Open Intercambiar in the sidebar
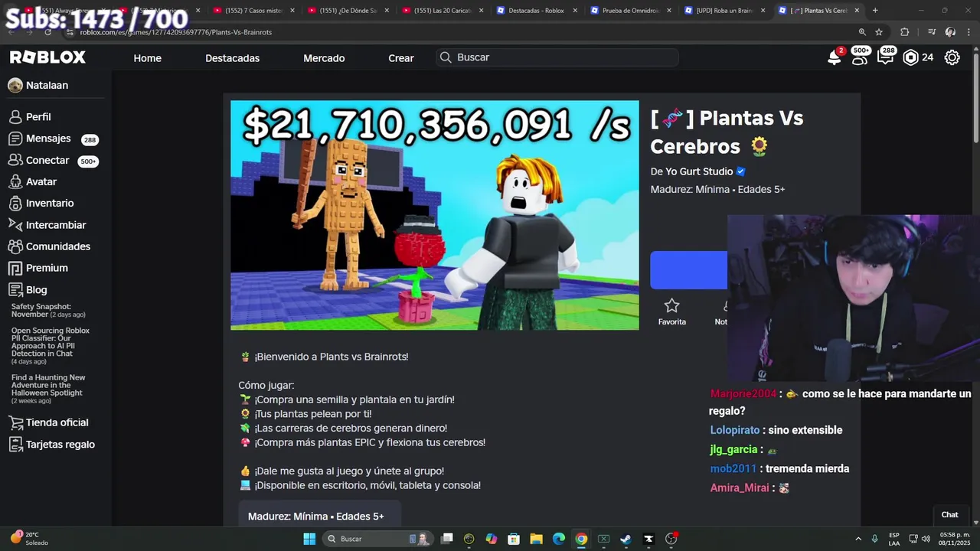The height and width of the screenshot is (551, 980). click(56, 225)
